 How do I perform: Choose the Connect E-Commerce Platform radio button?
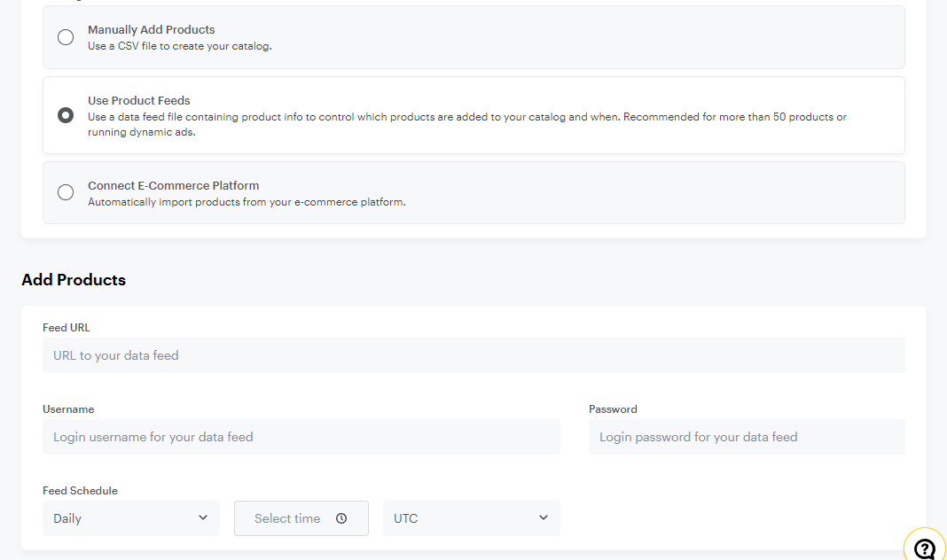[x=66, y=192]
